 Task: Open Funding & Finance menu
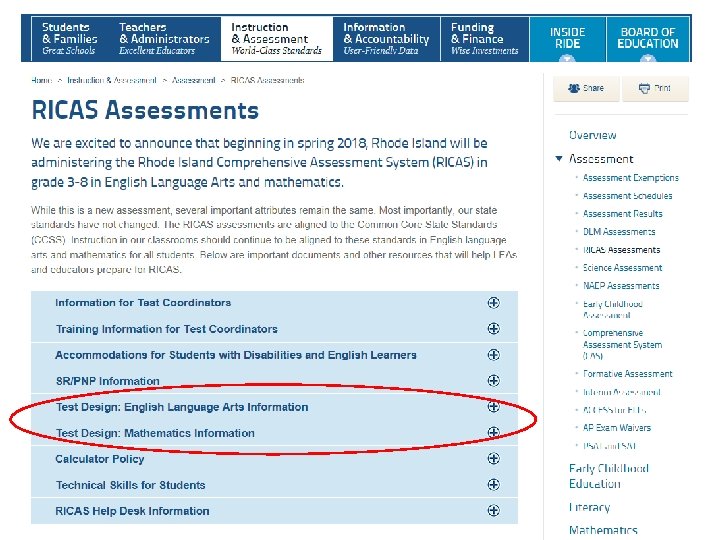point(484,39)
